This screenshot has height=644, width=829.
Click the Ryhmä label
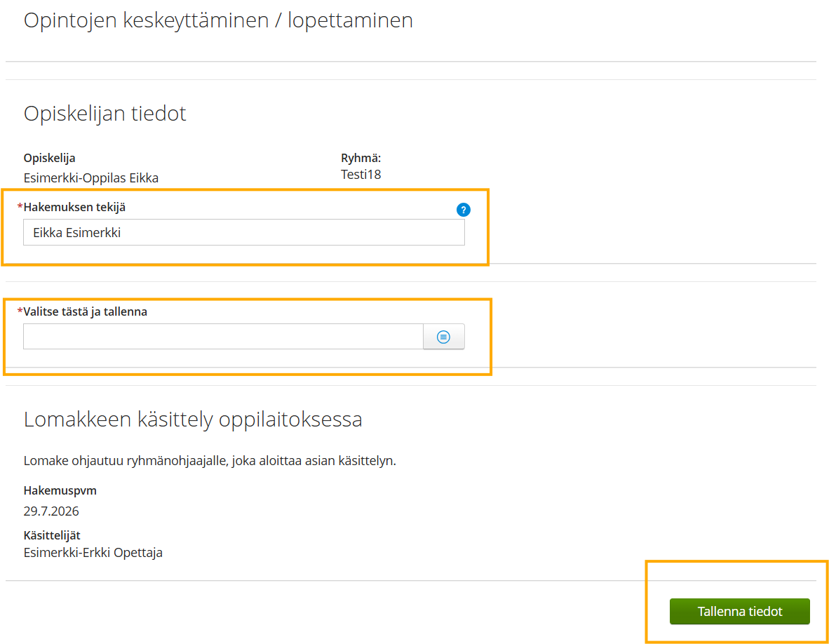pos(360,158)
